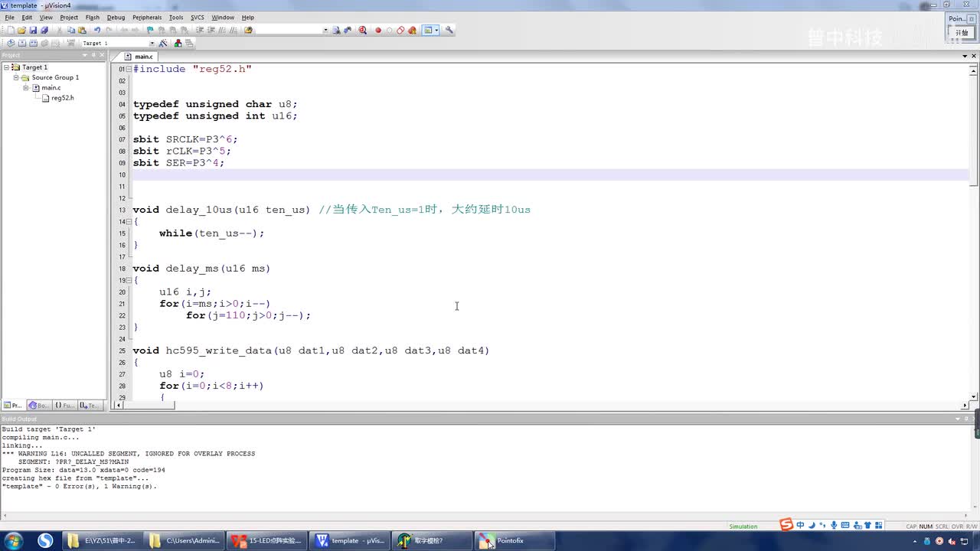Collapse the Target 1 tree node

click(6, 67)
